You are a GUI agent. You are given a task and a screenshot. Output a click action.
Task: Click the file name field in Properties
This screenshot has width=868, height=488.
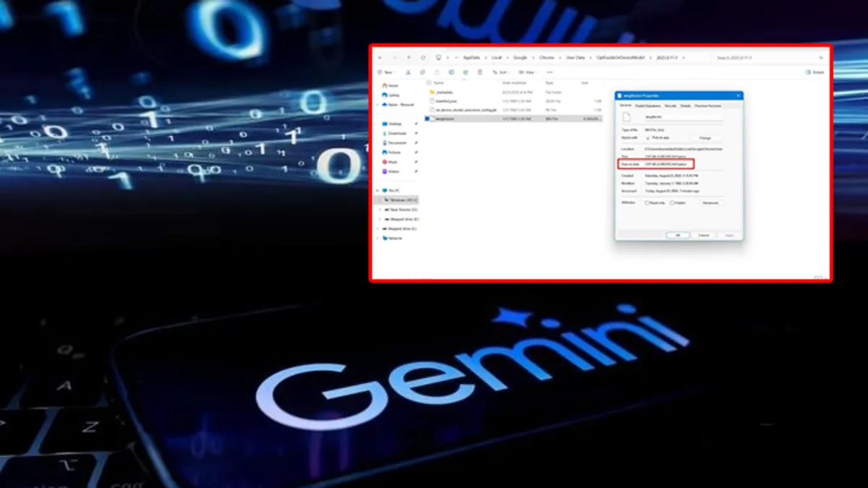point(684,117)
